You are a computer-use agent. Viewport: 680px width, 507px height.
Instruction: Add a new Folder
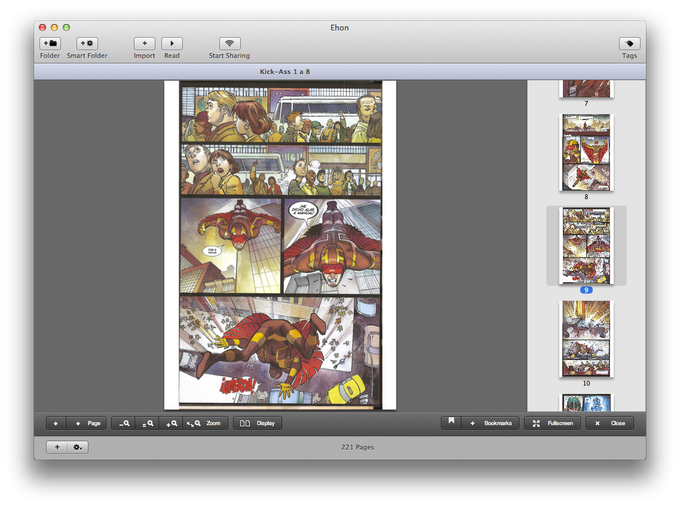50,43
